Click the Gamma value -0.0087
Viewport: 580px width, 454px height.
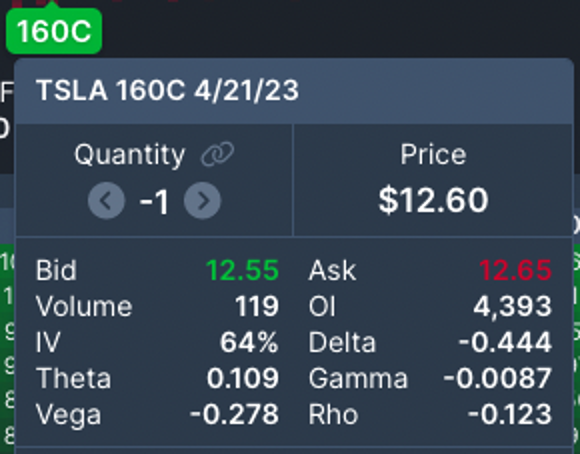pyautogui.click(x=498, y=378)
